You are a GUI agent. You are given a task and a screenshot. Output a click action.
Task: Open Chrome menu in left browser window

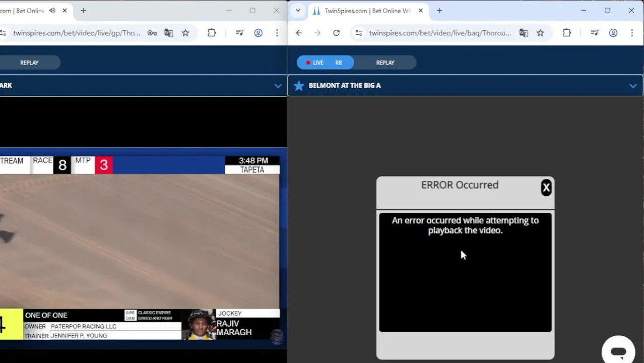[x=277, y=33]
